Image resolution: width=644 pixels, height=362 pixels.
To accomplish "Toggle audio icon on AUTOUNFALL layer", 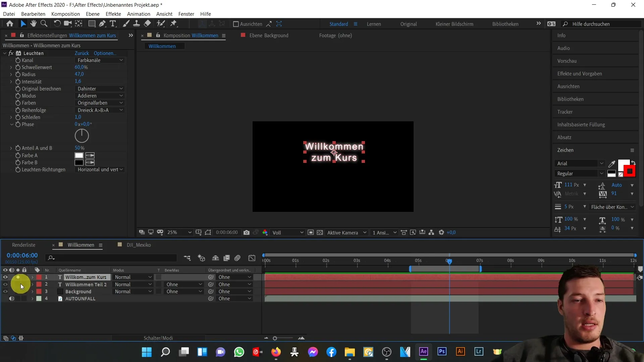I will 11,299.
